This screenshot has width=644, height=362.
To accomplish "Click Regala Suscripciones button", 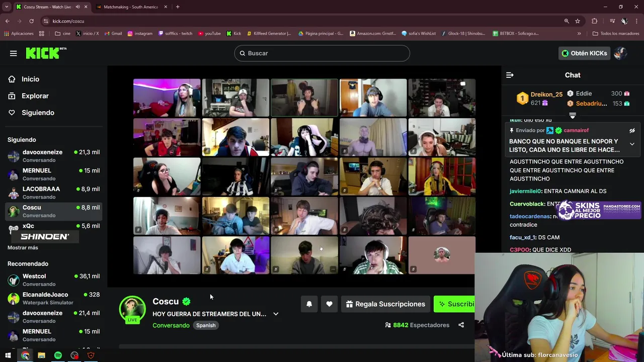I will [x=385, y=304].
